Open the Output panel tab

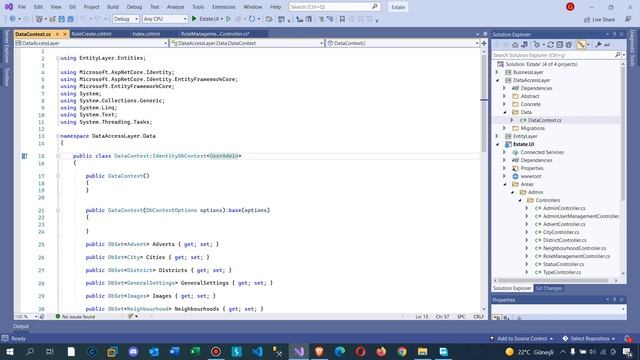click(21, 326)
